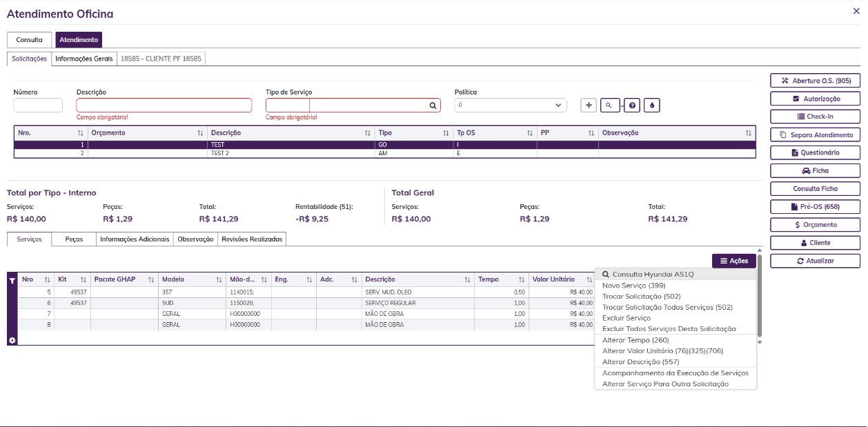Click the Número input field

pyautogui.click(x=38, y=105)
